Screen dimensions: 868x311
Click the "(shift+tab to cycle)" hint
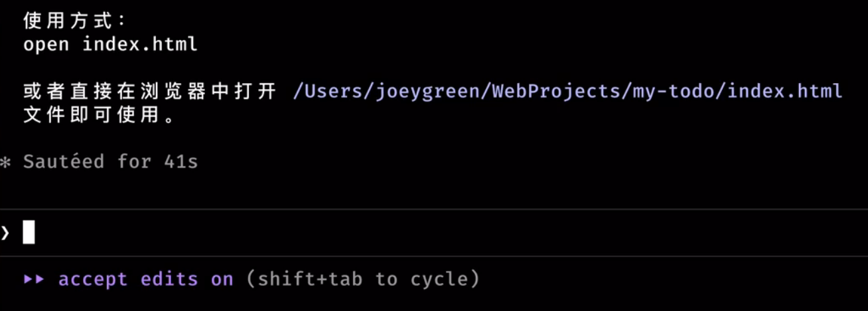click(x=362, y=279)
